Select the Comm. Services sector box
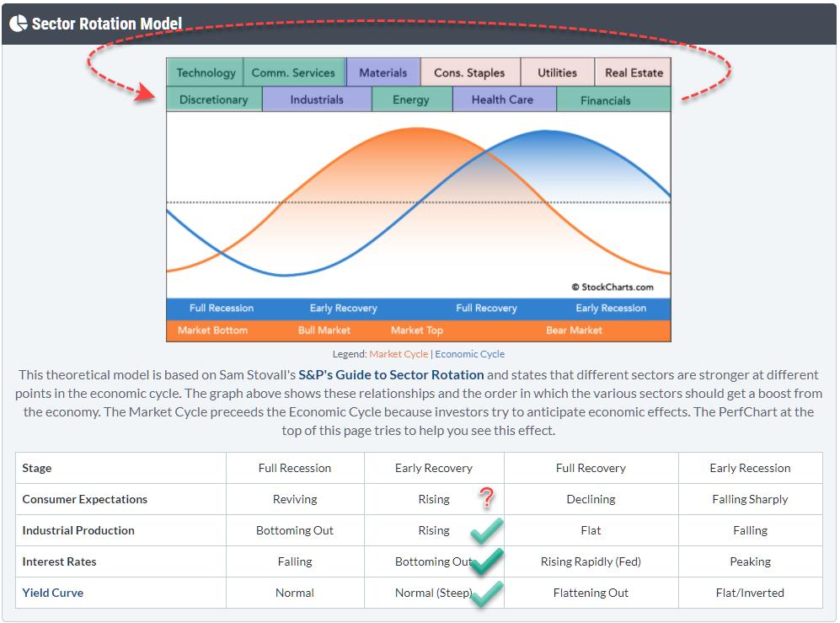 click(x=293, y=73)
